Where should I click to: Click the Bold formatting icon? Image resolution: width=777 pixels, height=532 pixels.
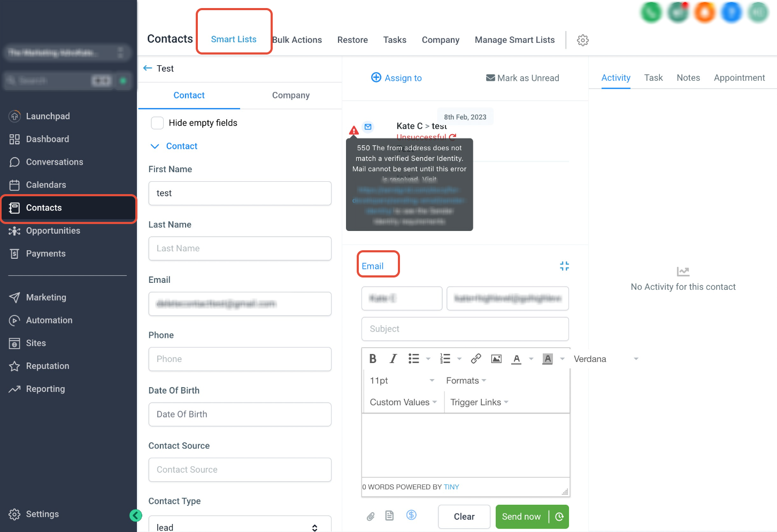pos(373,359)
